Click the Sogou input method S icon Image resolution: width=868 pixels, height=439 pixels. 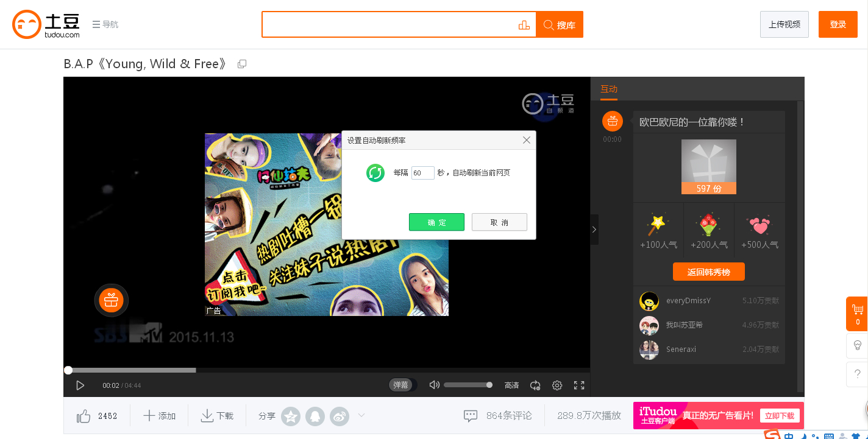772,435
